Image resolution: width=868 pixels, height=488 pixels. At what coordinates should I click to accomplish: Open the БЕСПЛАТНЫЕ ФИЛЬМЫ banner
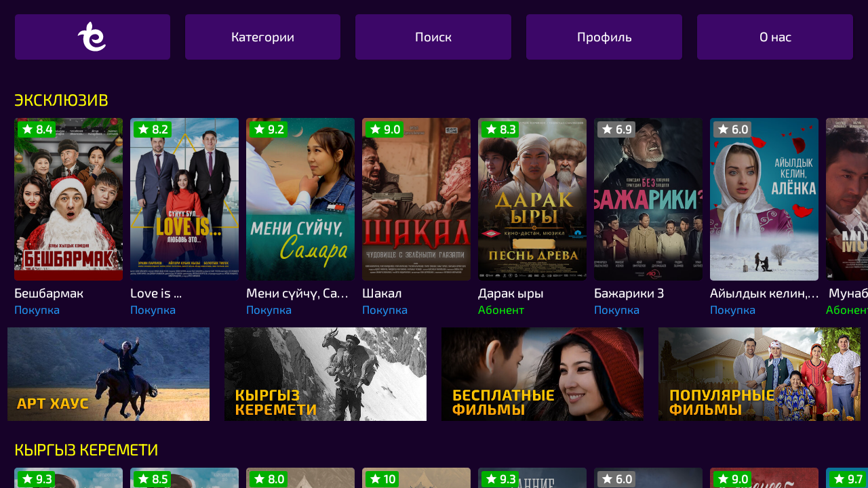[542, 374]
